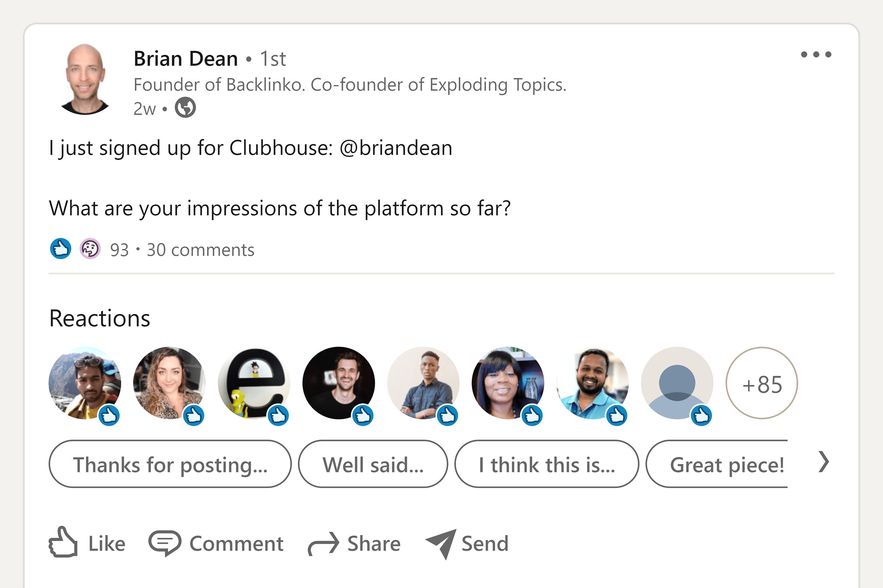Viewport: 883px width, 588px height.
Task: Click the blue like reaction icon near 93
Action: point(60,249)
